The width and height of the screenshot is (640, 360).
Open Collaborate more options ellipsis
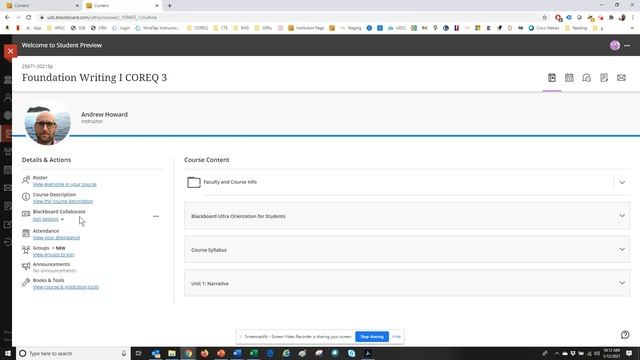156,216
